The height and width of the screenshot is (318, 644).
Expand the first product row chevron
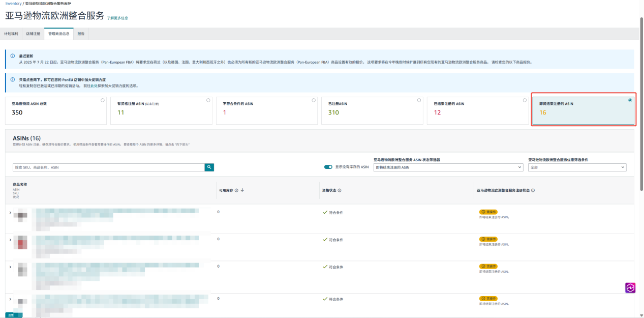10,212
